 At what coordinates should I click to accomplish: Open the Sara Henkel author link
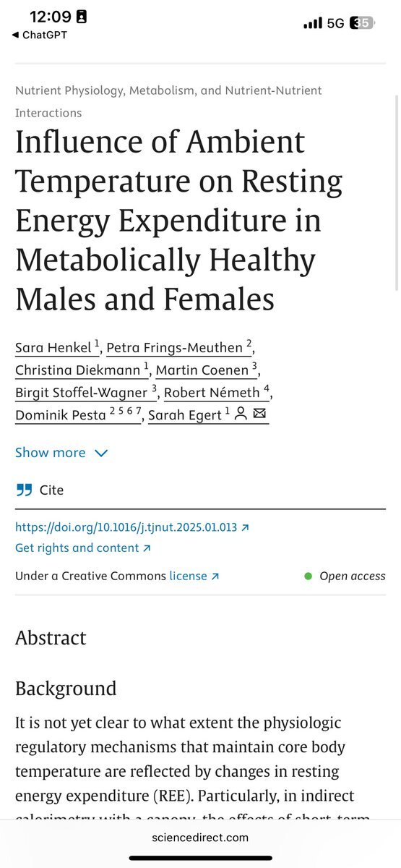point(57,348)
